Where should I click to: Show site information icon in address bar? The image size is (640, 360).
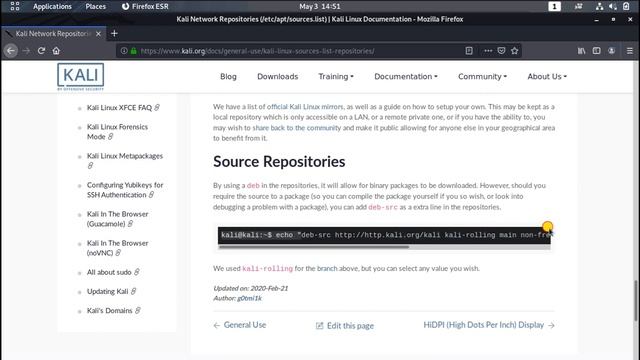coord(124,51)
